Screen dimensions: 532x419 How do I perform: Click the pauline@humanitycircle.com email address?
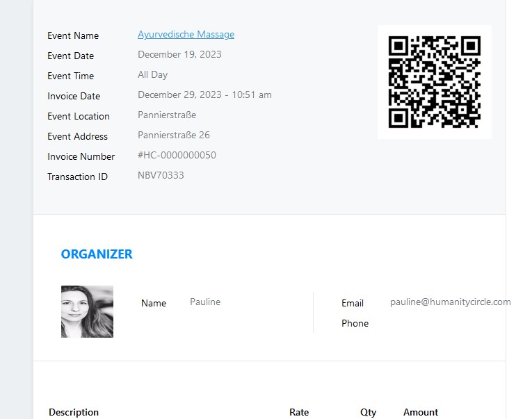(450, 302)
